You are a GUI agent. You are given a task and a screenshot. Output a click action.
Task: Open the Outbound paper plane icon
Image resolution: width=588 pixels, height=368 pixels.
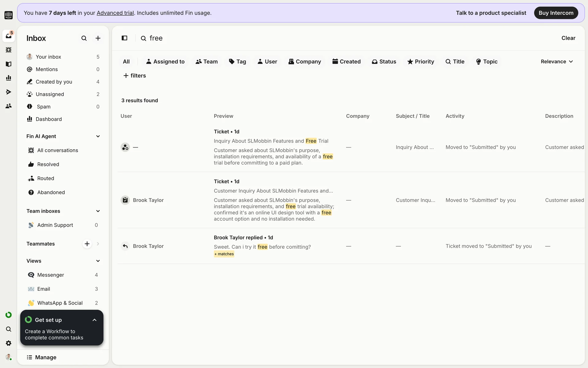coord(9,92)
